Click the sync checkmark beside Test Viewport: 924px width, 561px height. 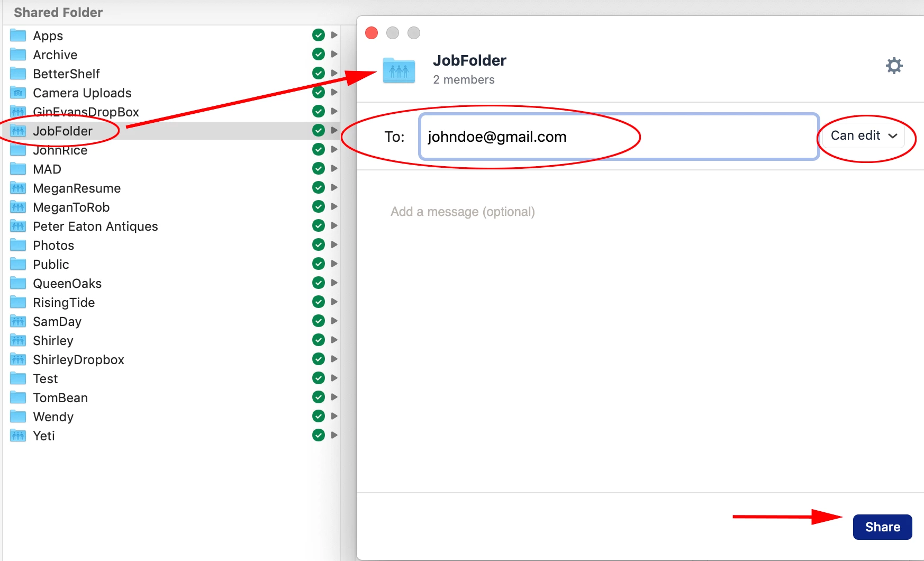[x=319, y=378]
